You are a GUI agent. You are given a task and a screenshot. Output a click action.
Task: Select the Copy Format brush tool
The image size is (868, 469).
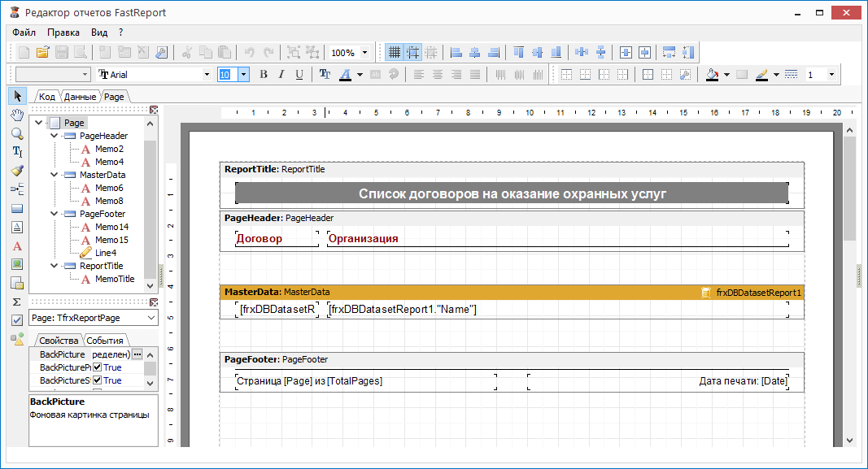tap(17, 171)
